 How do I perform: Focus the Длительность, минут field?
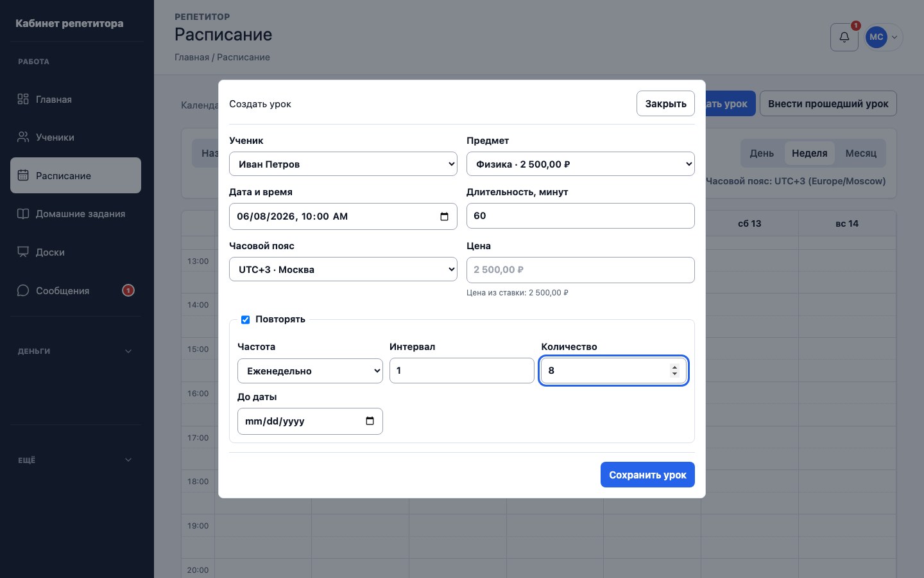point(581,216)
